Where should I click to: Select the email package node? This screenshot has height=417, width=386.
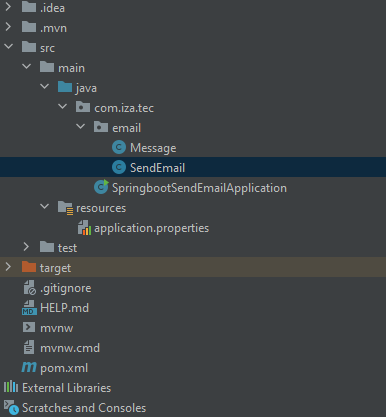click(x=127, y=128)
